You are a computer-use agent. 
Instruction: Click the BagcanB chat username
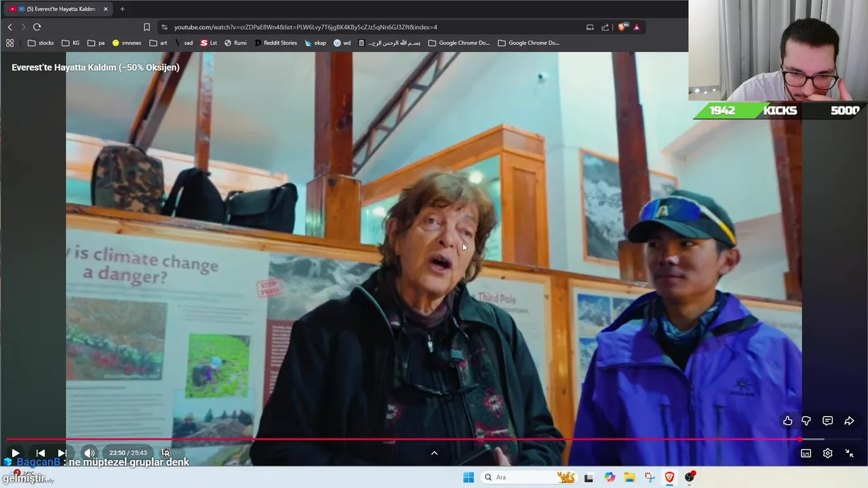tap(38, 462)
